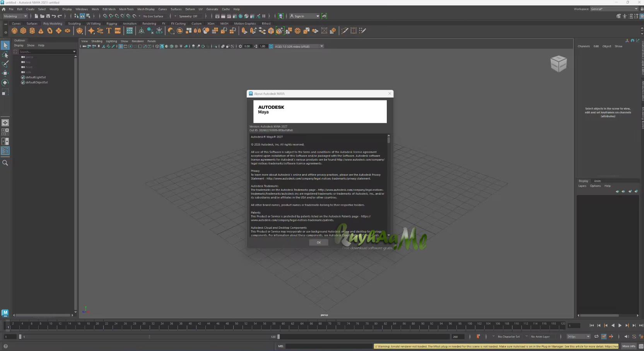Select the arrow Select Tool

point(5,46)
